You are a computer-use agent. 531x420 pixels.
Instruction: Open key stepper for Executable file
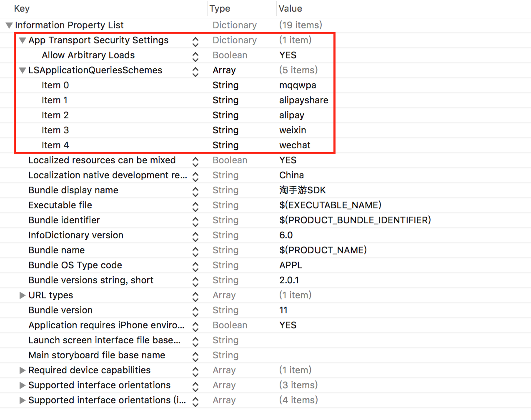click(195, 206)
